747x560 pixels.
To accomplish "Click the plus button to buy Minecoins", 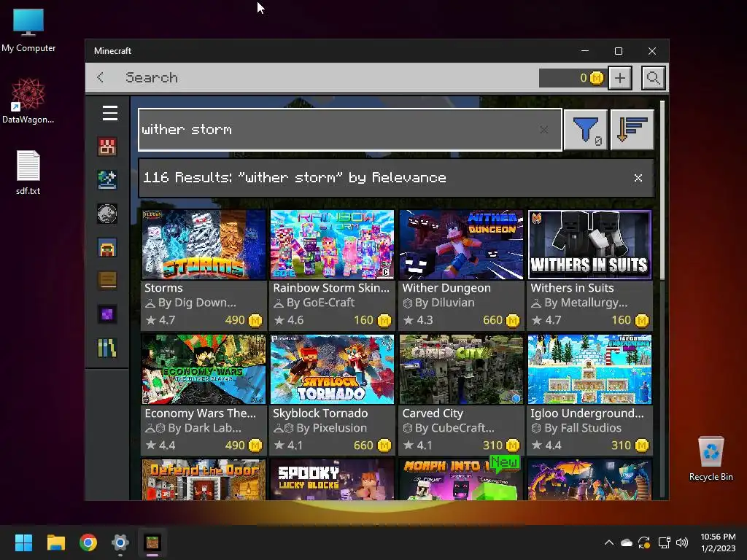I will pos(620,77).
